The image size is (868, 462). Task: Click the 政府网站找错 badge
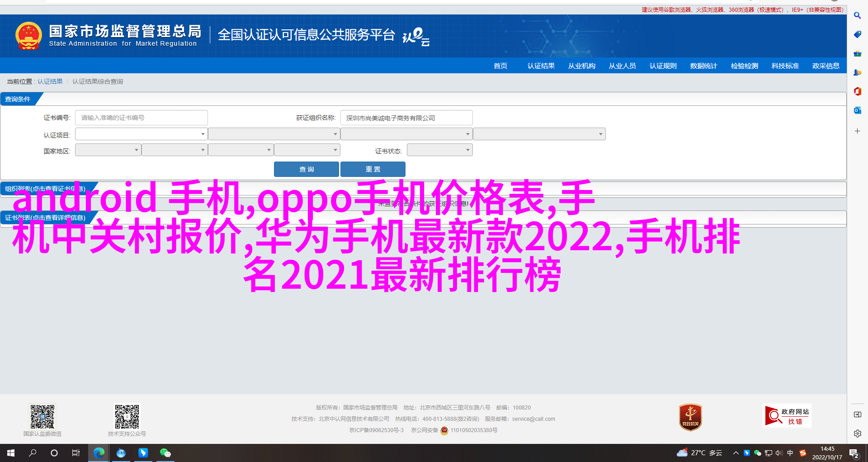tap(787, 415)
